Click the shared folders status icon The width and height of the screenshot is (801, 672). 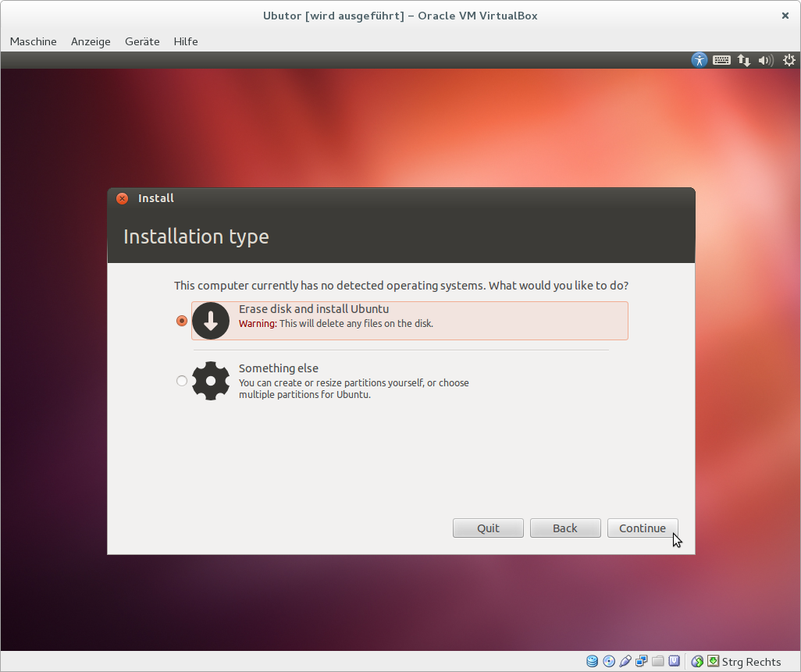point(658,662)
